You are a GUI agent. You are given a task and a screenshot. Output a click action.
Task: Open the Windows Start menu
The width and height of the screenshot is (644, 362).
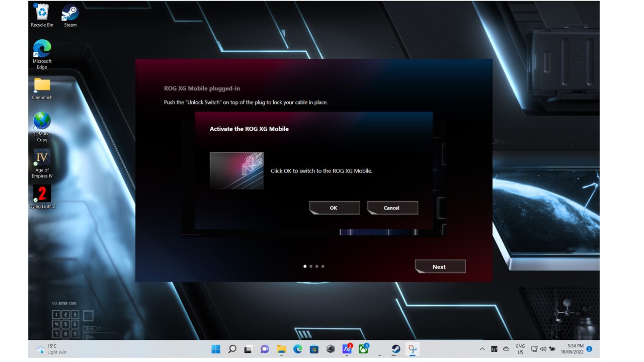coord(216,349)
